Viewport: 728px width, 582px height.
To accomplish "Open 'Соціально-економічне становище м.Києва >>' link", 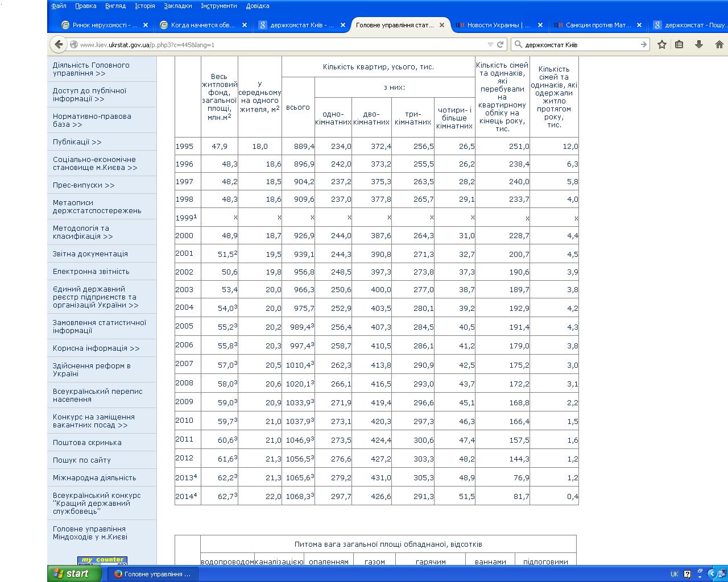I will tap(95, 164).
